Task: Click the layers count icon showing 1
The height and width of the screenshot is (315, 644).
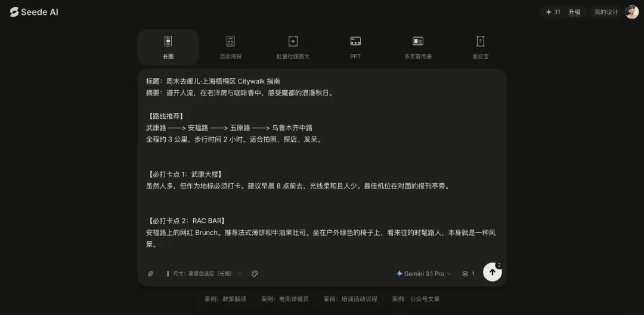Action: 468,273
